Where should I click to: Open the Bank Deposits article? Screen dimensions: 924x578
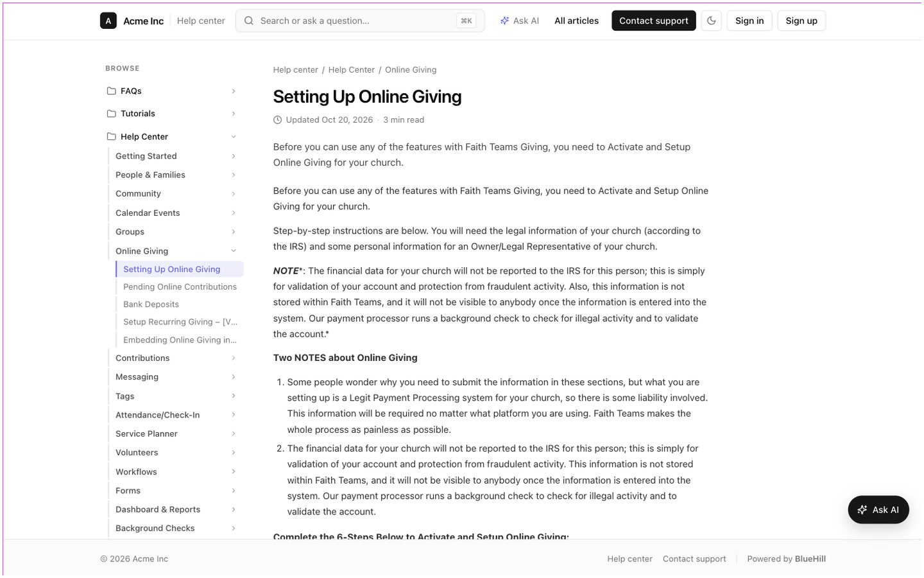180,304
